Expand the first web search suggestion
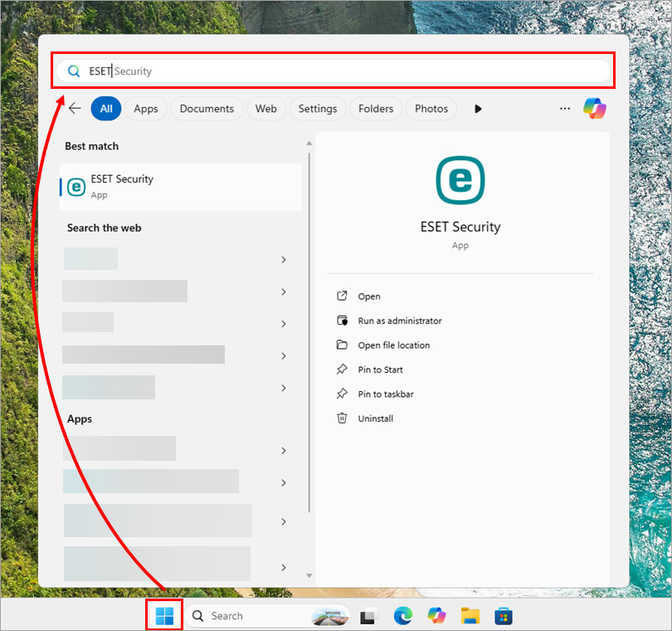This screenshot has width=672, height=631. pyautogui.click(x=283, y=260)
